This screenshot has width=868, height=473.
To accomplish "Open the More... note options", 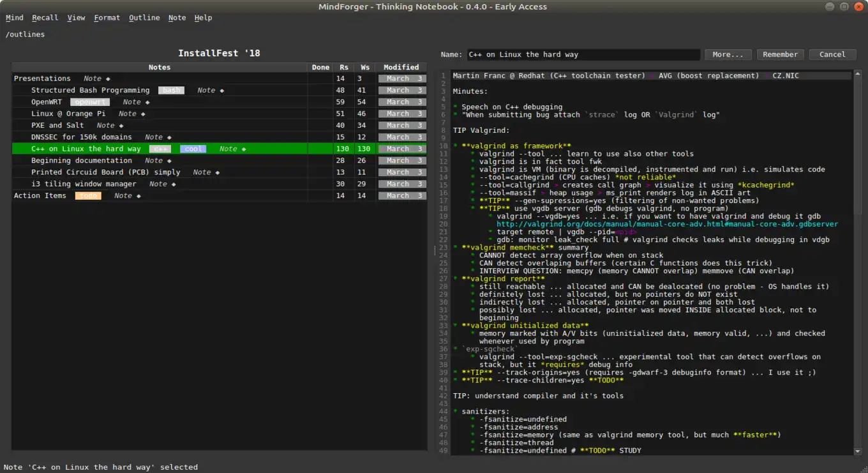I will click(728, 55).
